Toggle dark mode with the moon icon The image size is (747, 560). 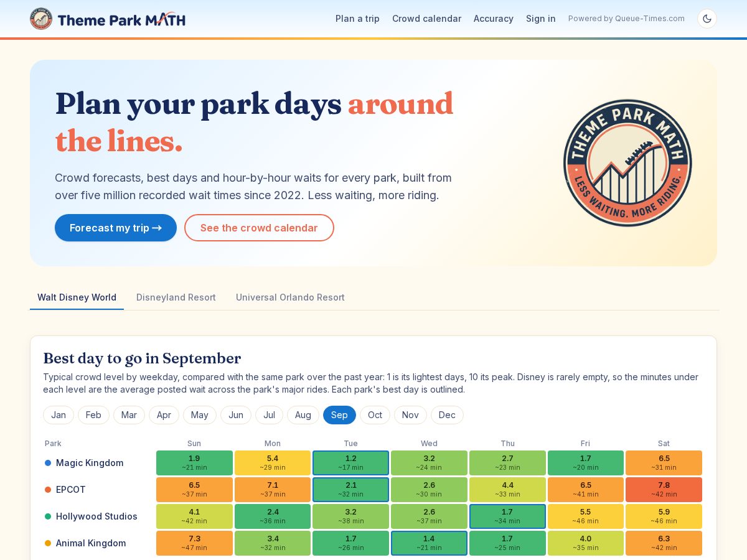(707, 19)
